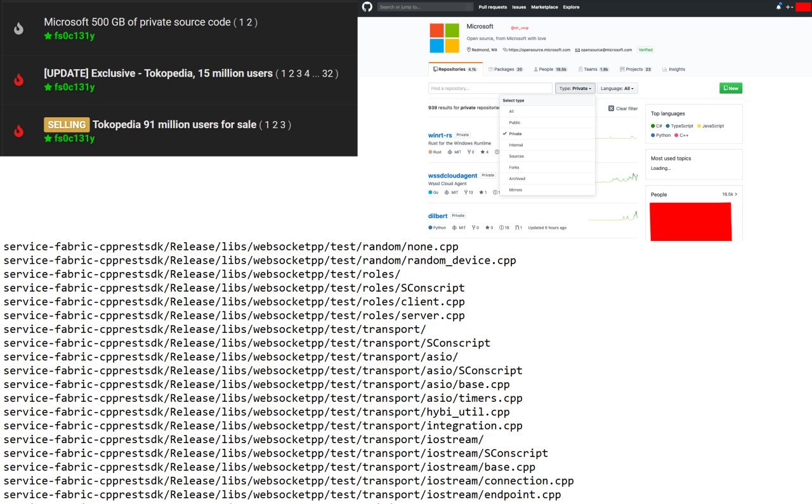Open the Type: Private dropdown

tap(575, 89)
